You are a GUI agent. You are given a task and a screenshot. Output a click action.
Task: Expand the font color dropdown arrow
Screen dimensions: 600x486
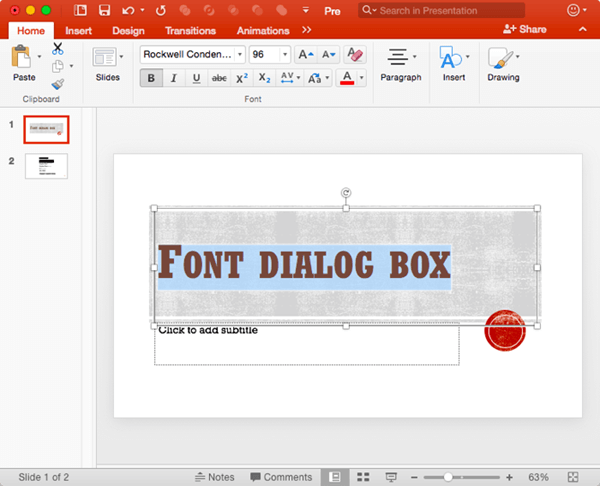pyautogui.click(x=362, y=78)
